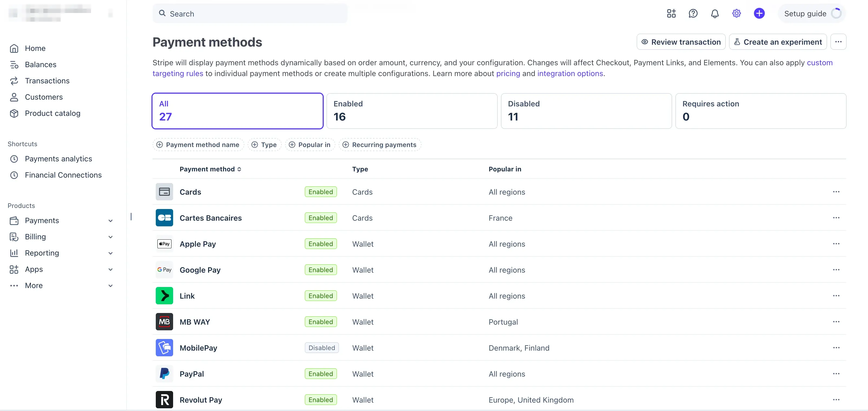Follow the pricing link

point(508,73)
